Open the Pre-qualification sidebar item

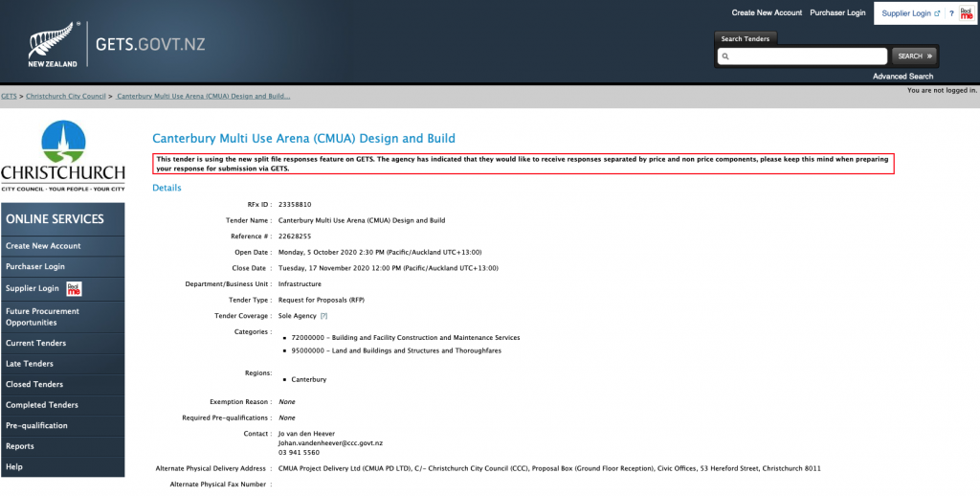tap(36, 425)
